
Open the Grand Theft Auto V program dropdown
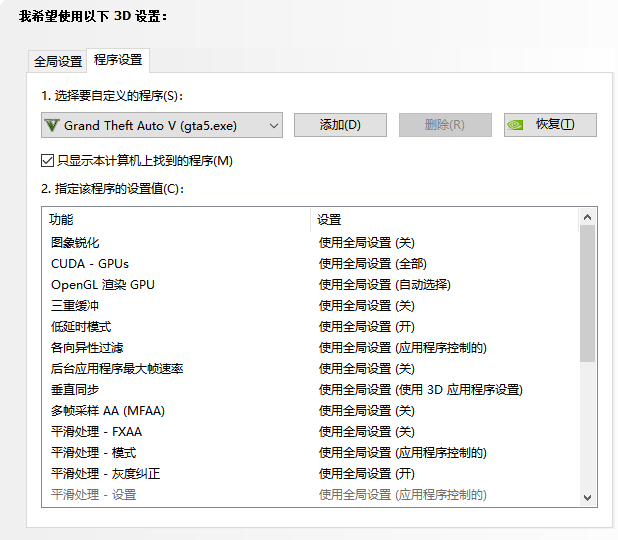(162, 125)
